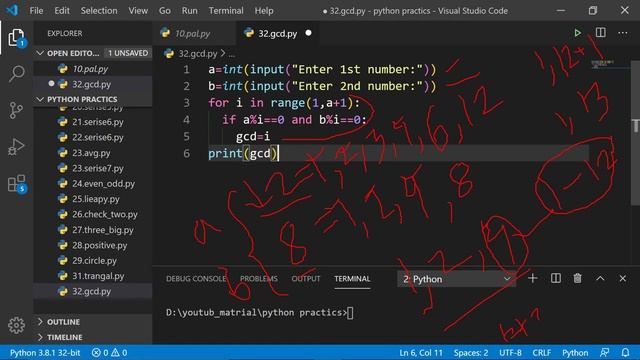Open 25.lieapy.py file in explorer
The width and height of the screenshot is (640, 360).
(x=93, y=199)
